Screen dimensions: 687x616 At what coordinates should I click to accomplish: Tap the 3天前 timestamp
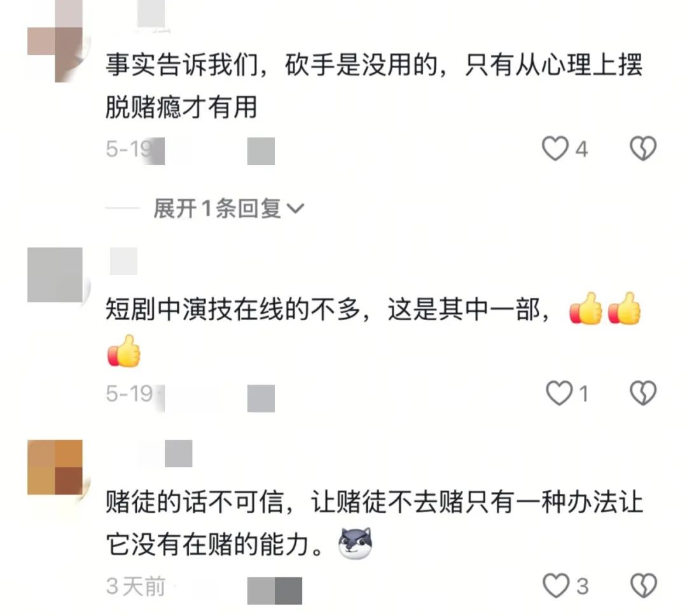pyautogui.click(x=135, y=586)
